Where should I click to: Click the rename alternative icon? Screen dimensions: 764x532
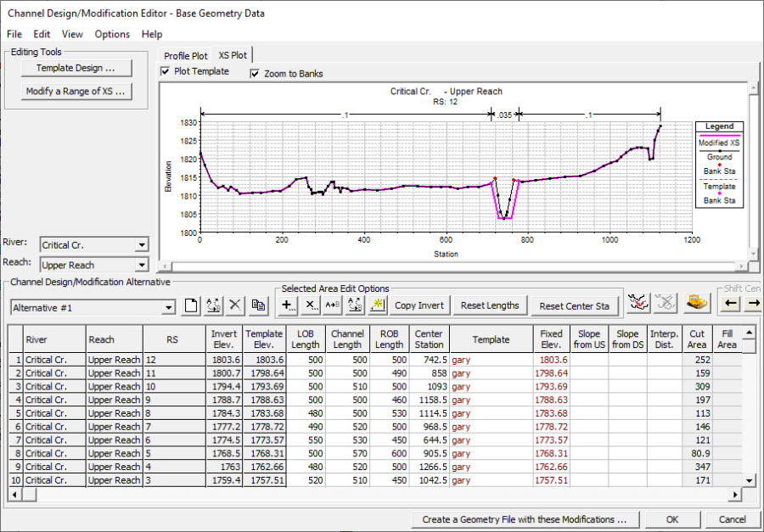click(x=214, y=306)
